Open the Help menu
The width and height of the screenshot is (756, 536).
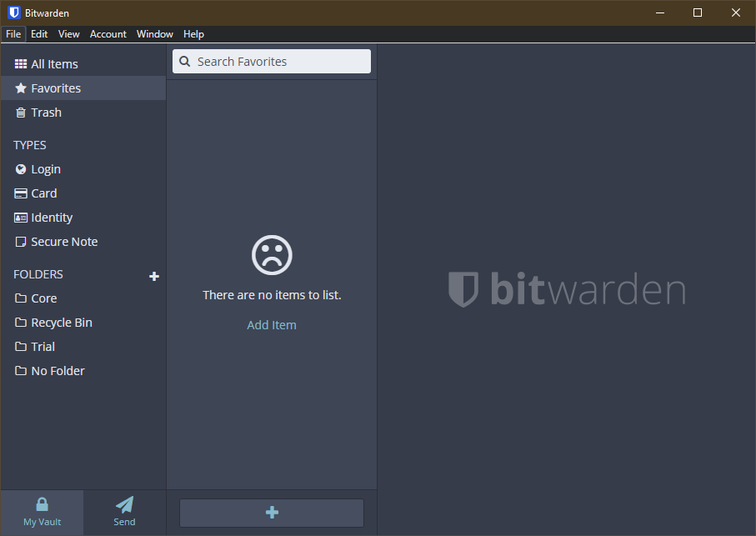pos(193,34)
